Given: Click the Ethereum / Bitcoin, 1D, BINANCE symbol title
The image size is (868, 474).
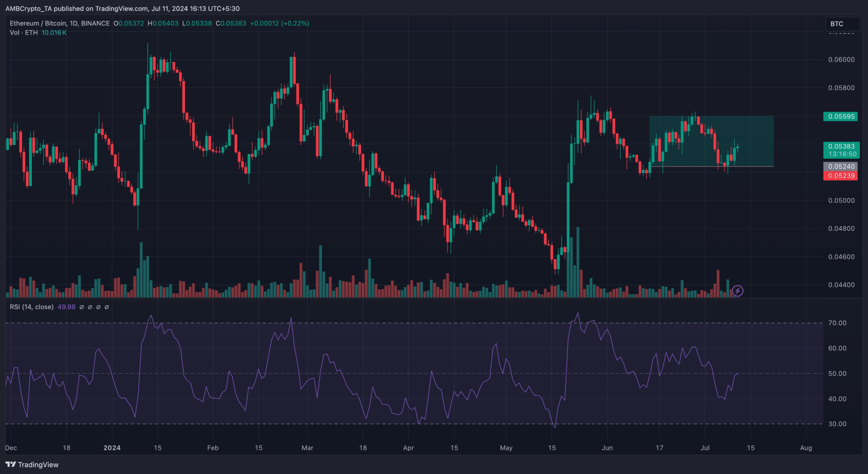Looking at the screenshot, I should [x=60, y=23].
